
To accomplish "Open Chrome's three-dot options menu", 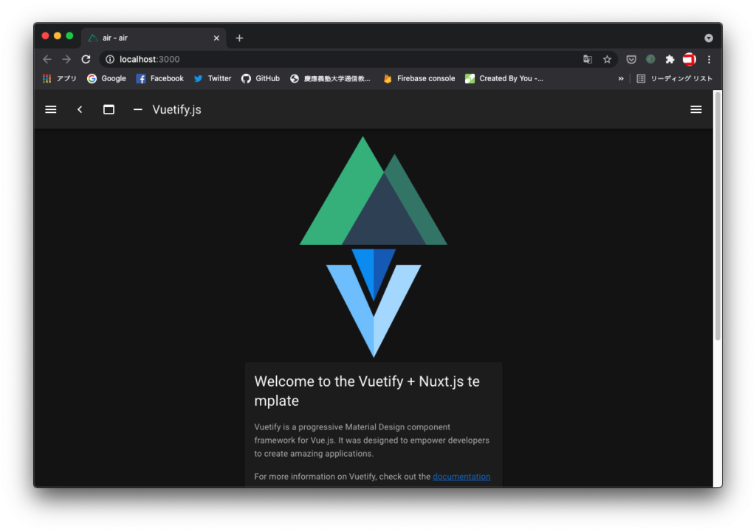I will click(709, 59).
